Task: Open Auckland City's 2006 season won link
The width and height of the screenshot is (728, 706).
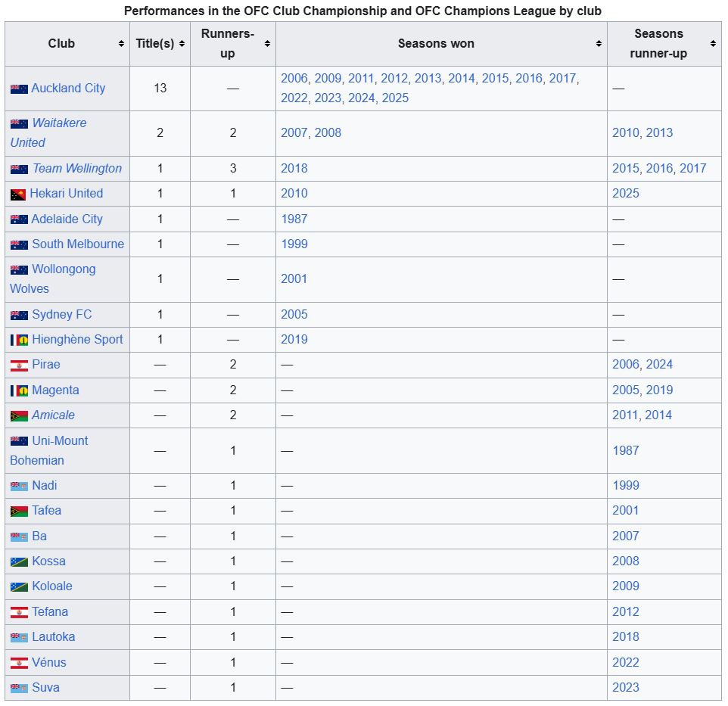Action: [294, 79]
